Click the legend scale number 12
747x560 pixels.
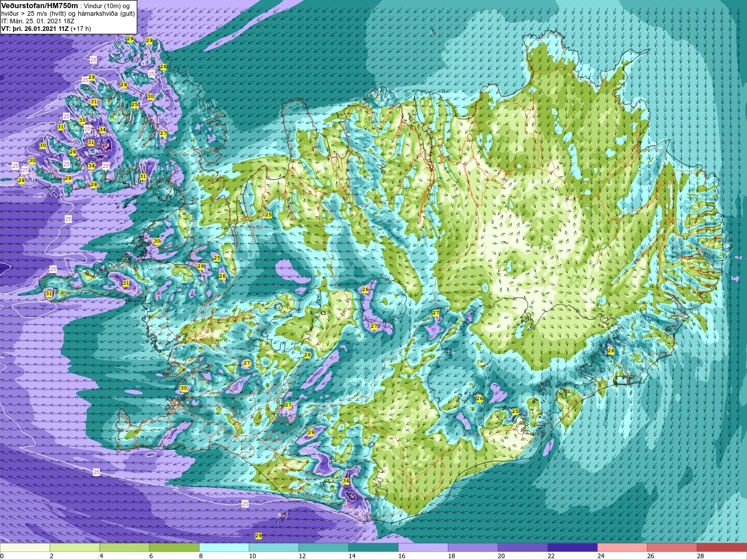302,556
